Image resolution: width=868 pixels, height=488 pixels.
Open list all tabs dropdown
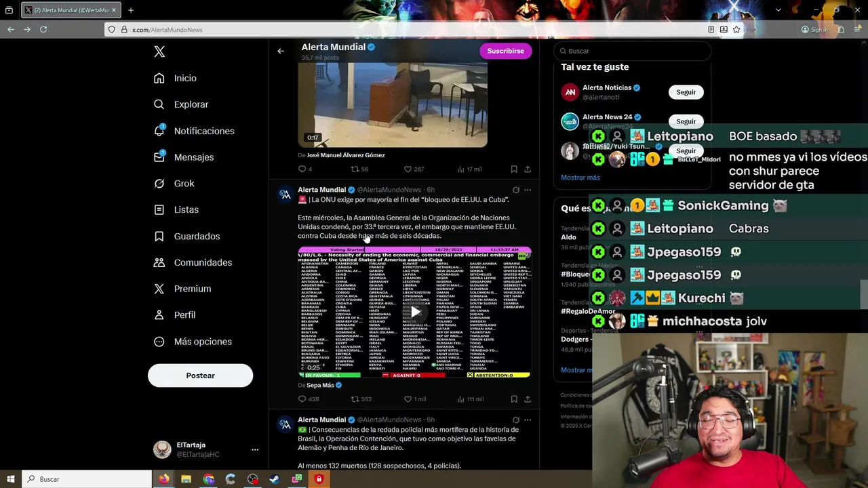(778, 10)
